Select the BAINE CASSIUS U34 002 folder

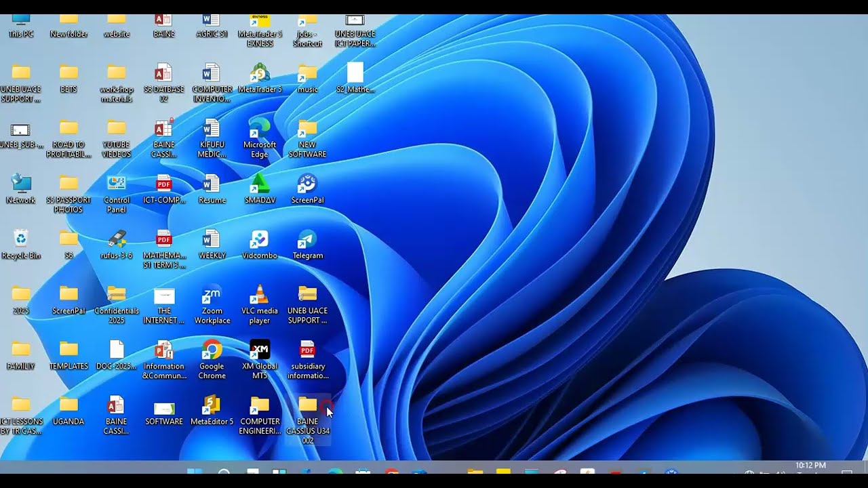coord(308,420)
